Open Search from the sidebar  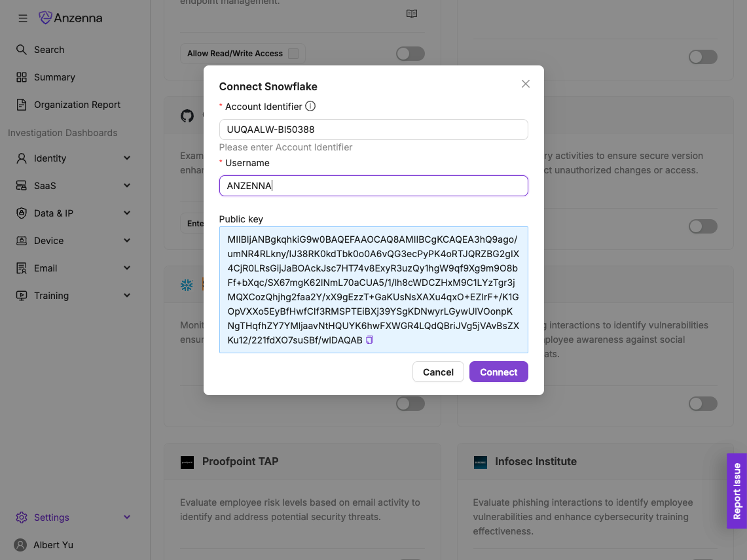[x=48, y=50]
